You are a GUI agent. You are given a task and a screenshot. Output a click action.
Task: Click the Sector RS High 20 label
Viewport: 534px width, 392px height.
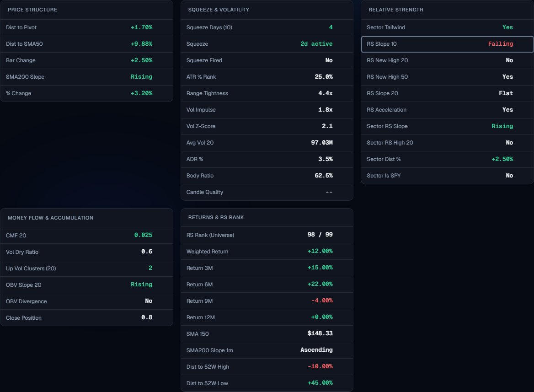click(x=390, y=143)
